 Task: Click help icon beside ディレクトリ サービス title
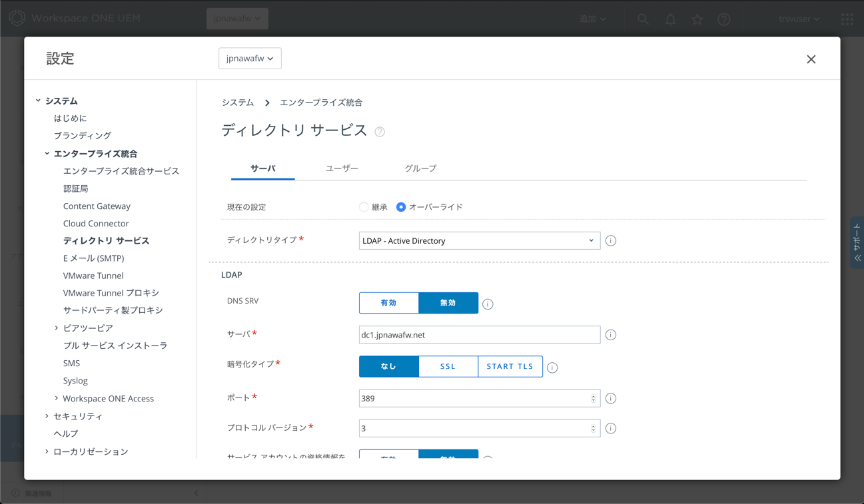click(x=380, y=132)
